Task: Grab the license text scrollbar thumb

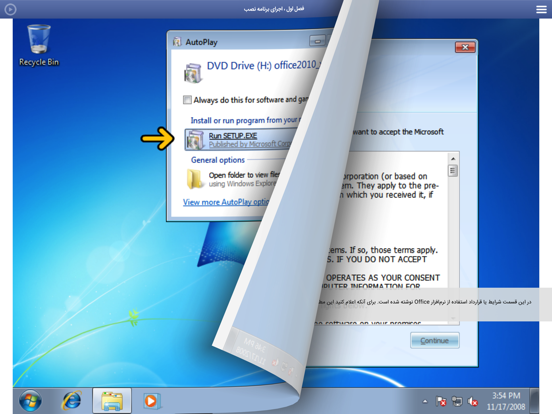Action: (x=453, y=171)
